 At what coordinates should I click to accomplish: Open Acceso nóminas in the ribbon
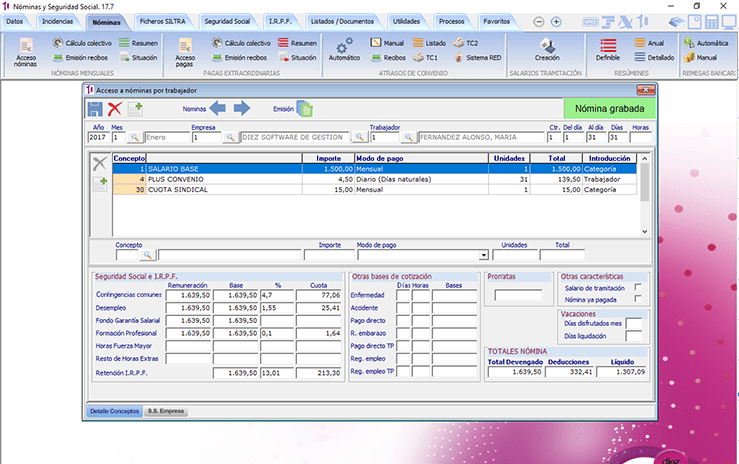click(27, 50)
